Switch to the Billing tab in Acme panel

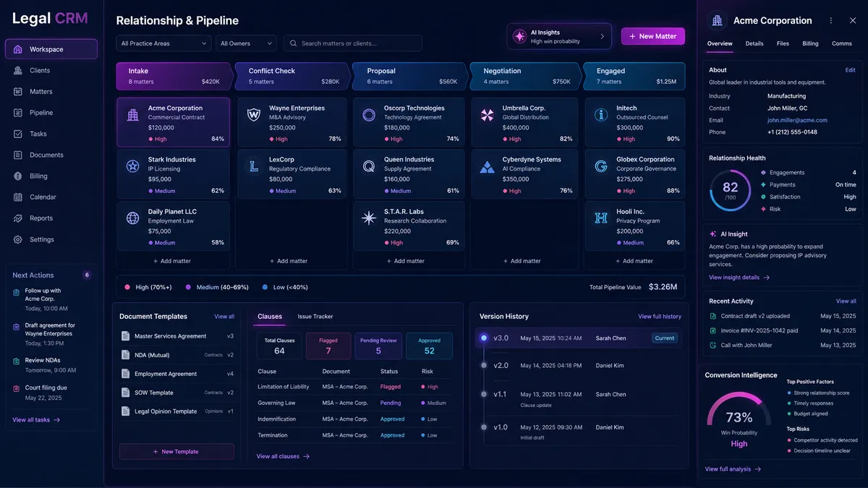[810, 43]
